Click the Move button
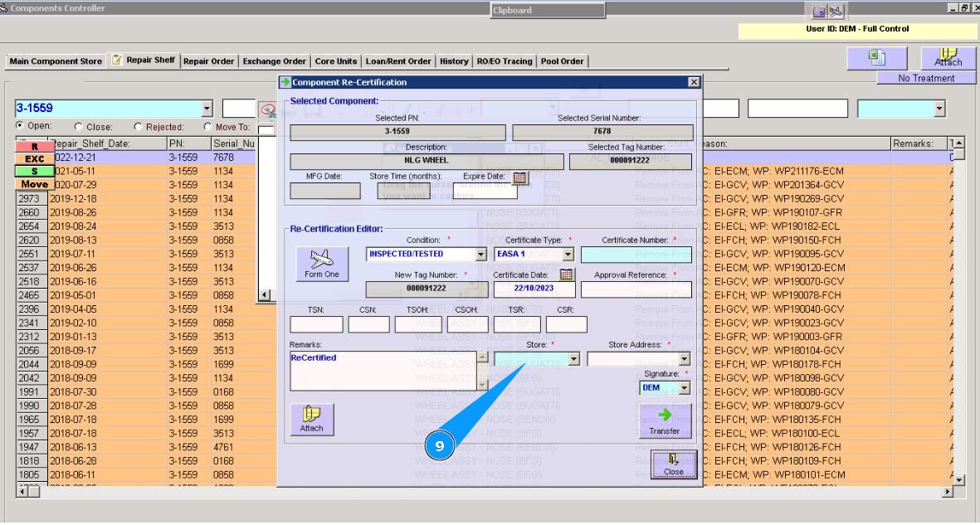 point(34,184)
